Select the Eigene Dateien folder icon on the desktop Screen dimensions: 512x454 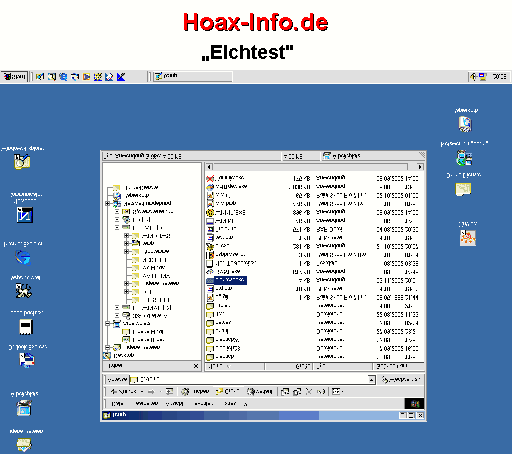point(24,445)
